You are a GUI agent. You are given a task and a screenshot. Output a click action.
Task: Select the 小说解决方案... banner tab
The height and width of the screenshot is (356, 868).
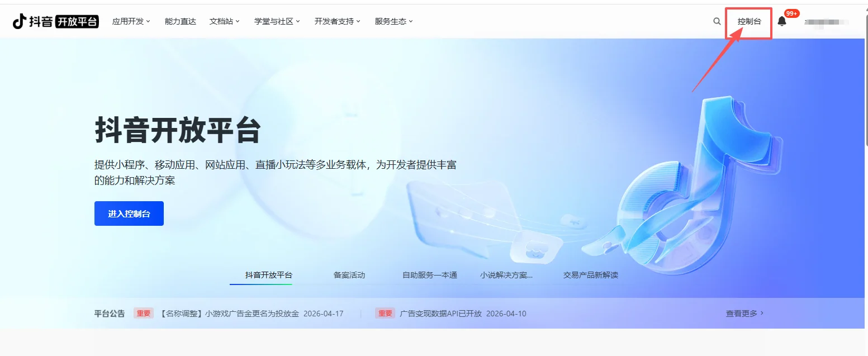click(x=506, y=275)
